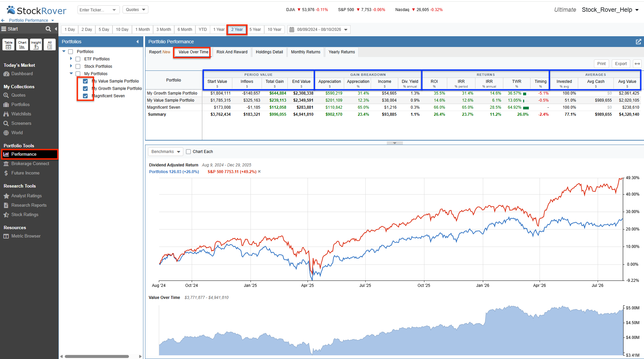Click the Start hamburger menu icon

[x=4, y=29]
